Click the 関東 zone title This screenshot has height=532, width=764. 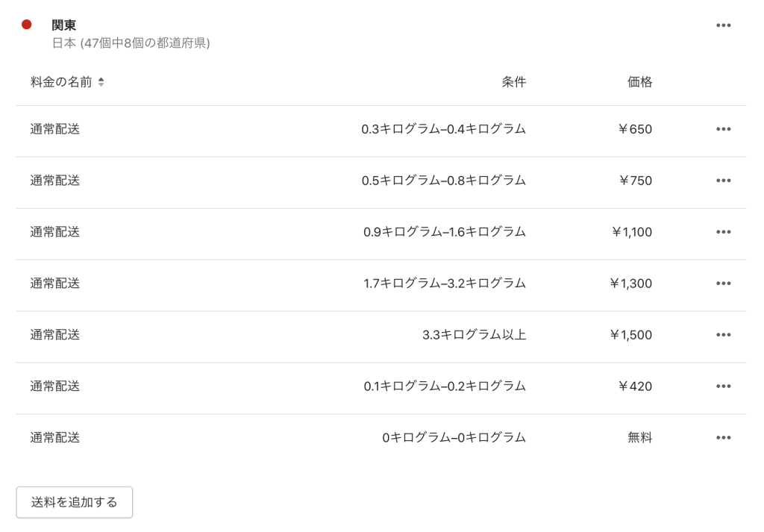[x=64, y=25]
